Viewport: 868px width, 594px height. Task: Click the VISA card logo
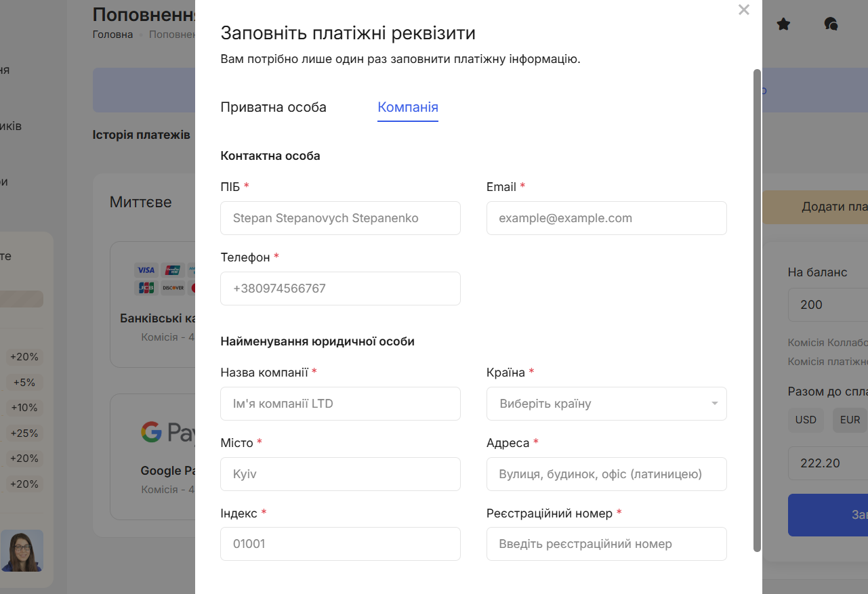146,270
